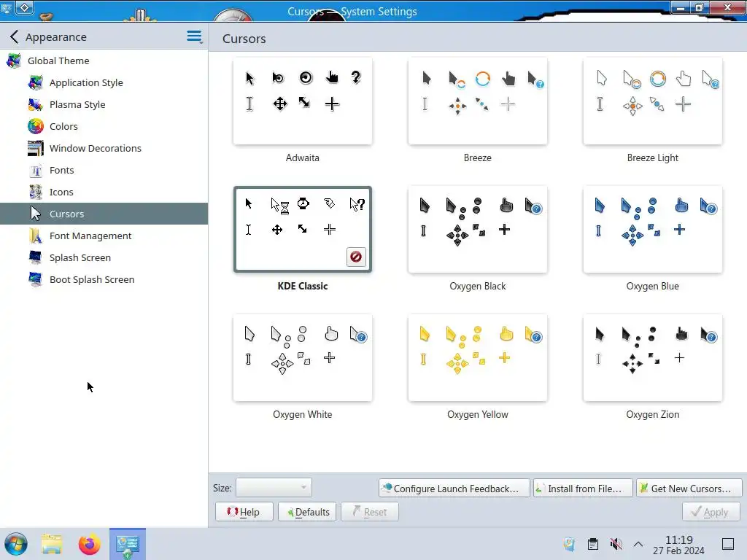Choose the Breeze cursor theme
The image size is (747, 560).
click(477, 101)
